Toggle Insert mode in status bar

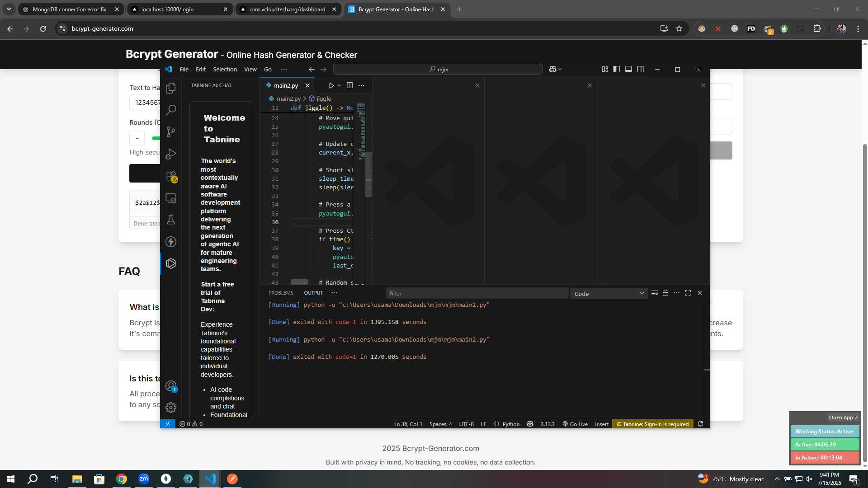coord(602,424)
